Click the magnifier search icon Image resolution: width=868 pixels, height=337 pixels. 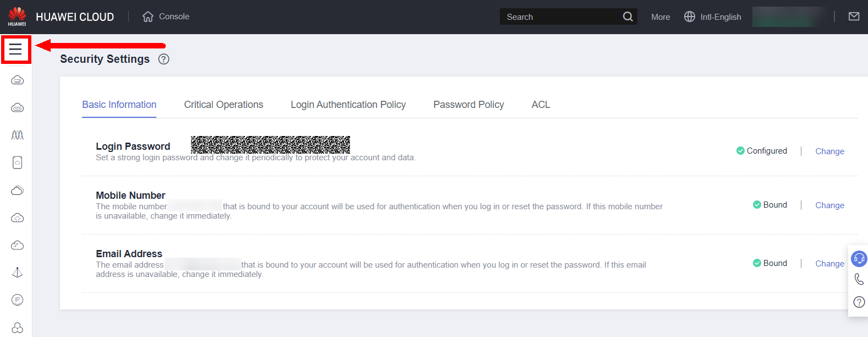pyautogui.click(x=627, y=17)
